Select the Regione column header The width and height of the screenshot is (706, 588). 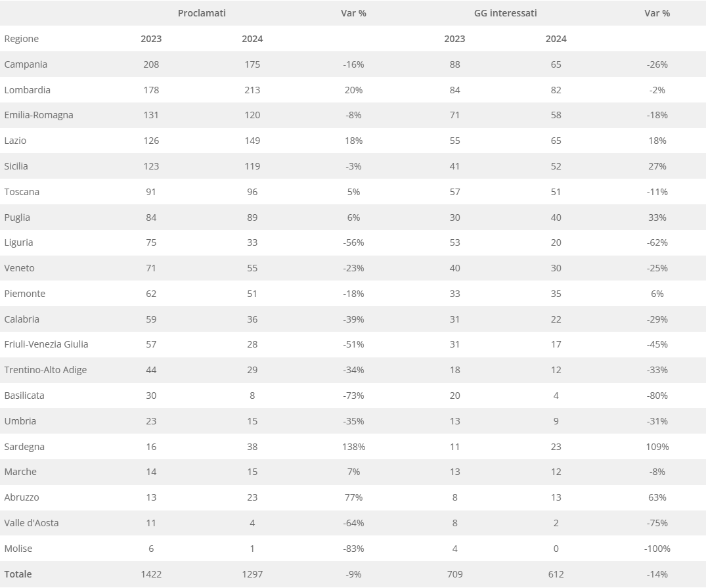click(x=22, y=39)
